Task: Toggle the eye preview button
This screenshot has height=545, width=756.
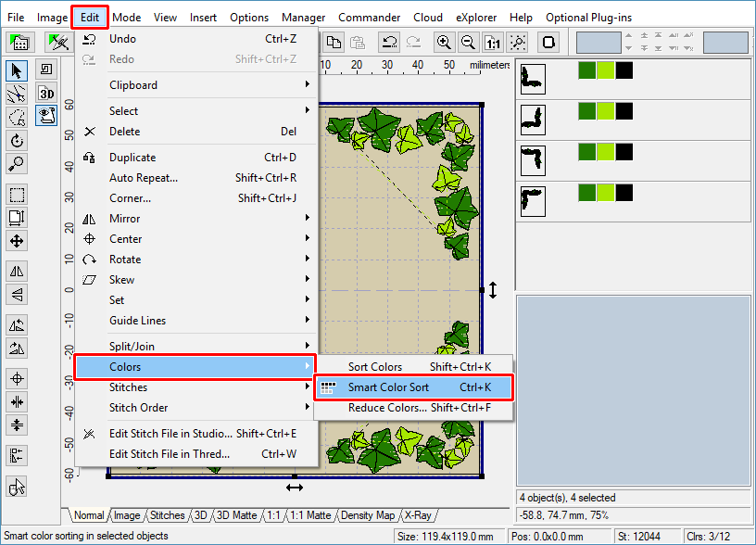Action: pyautogui.click(x=46, y=116)
